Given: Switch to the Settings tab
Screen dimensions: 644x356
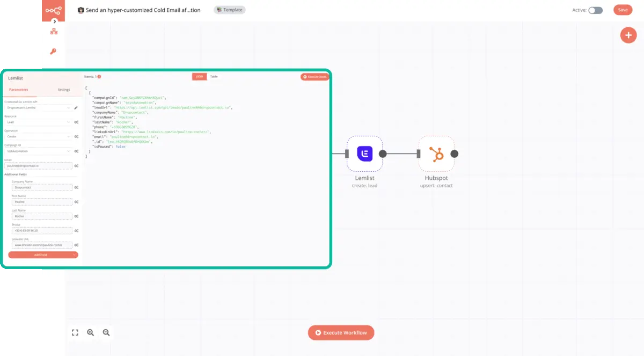Looking at the screenshot, I should click(x=64, y=90).
